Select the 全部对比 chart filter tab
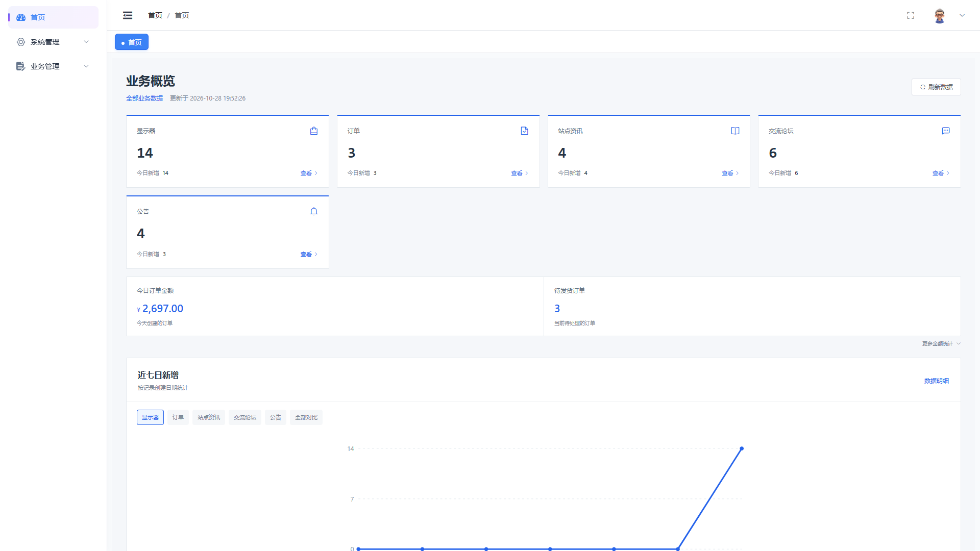The width and height of the screenshot is (980, 551). coord(306,417)
